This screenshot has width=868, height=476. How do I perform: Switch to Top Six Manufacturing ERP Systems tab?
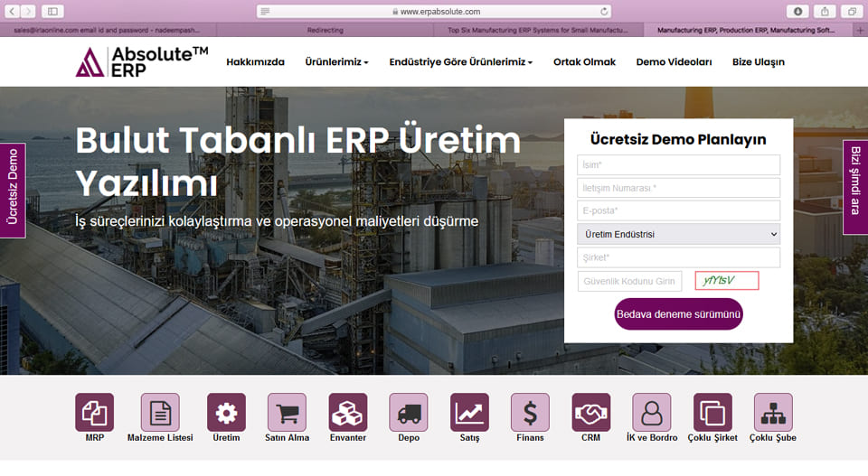coord(538,31)
